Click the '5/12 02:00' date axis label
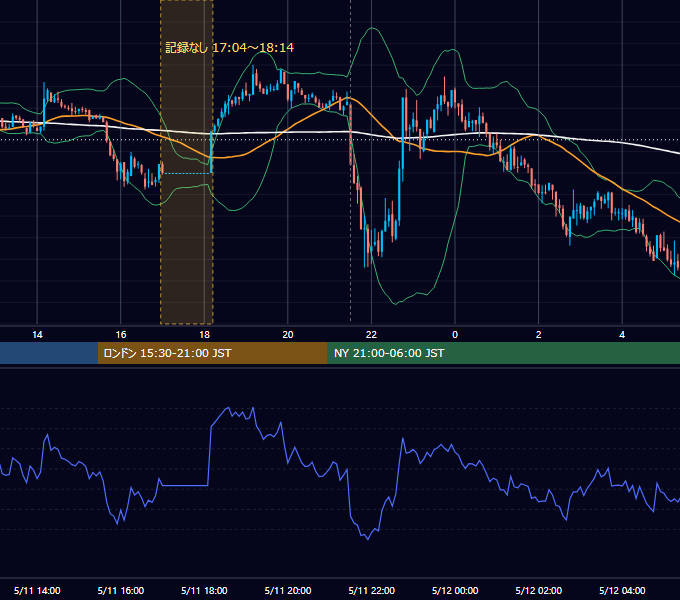The height and width of the screenshot is (600, 680). click(x=539, y=590)
